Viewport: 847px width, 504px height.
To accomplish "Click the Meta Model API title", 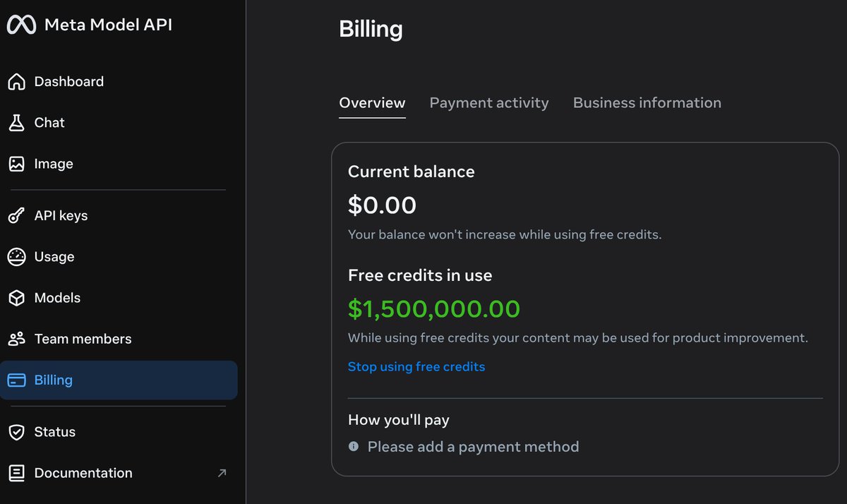I will click(x=108, y=25).
